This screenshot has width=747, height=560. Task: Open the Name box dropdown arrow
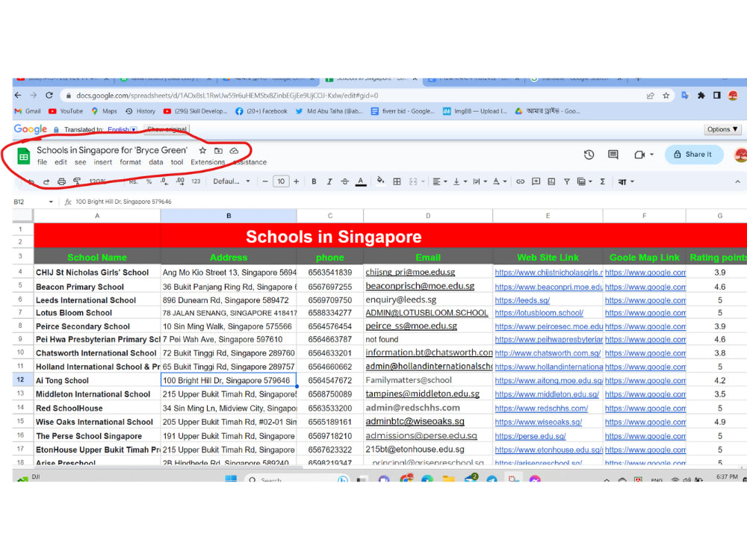click(51, 202)
